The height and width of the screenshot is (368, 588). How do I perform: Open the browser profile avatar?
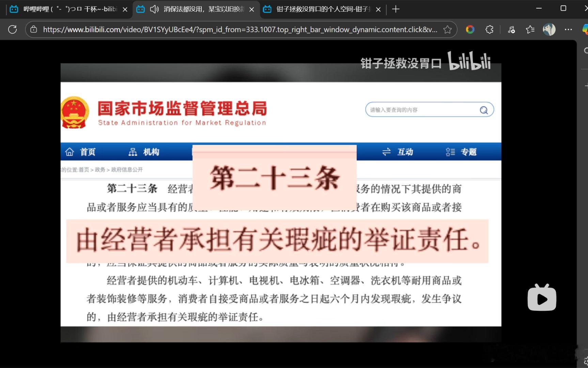point(549,30)
